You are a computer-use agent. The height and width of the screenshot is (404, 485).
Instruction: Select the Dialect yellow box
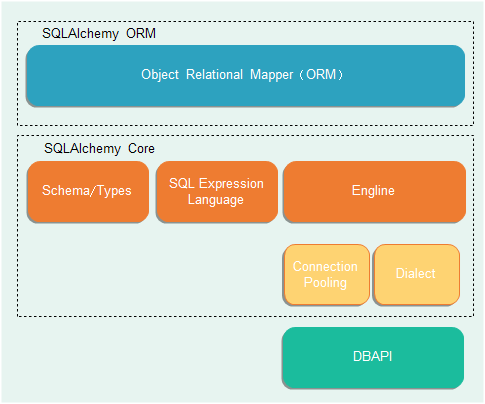pyautogui.click(x=417, y=274)
